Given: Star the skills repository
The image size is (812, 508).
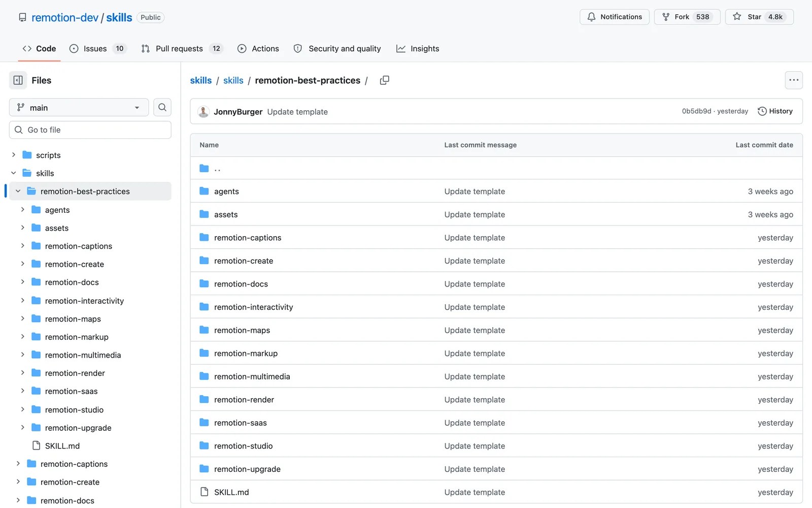Looking at the screenshot, I should click(x=759, y=17).
